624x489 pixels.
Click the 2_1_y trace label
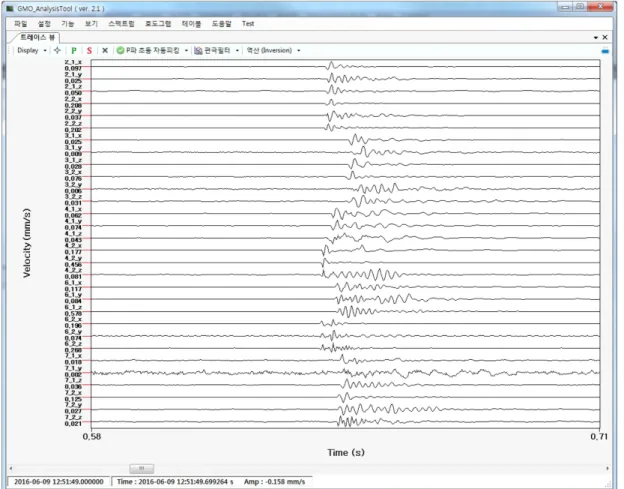point(73,74)
